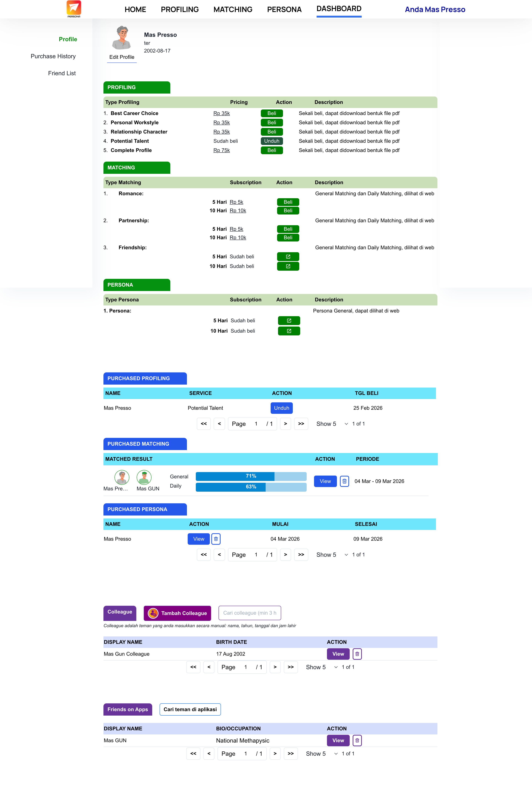This screenshot has width=532, height=801.
Task: Click Mas GUN avatar in matched result
Action: [x=144, y=477]
